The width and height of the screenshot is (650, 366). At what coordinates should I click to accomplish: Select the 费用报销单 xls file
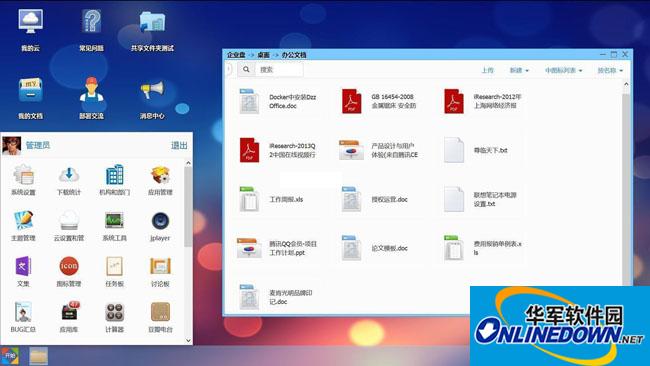[454, 248]
